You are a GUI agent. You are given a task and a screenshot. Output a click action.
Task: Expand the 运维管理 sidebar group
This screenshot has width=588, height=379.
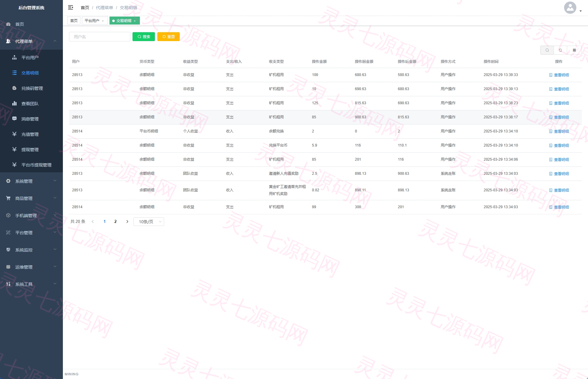31,267
